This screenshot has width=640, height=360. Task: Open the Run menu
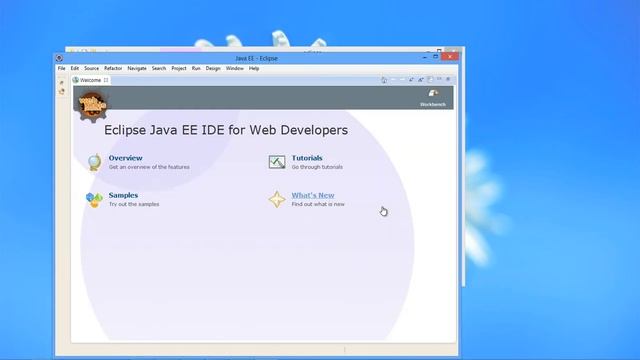(196, 69)
